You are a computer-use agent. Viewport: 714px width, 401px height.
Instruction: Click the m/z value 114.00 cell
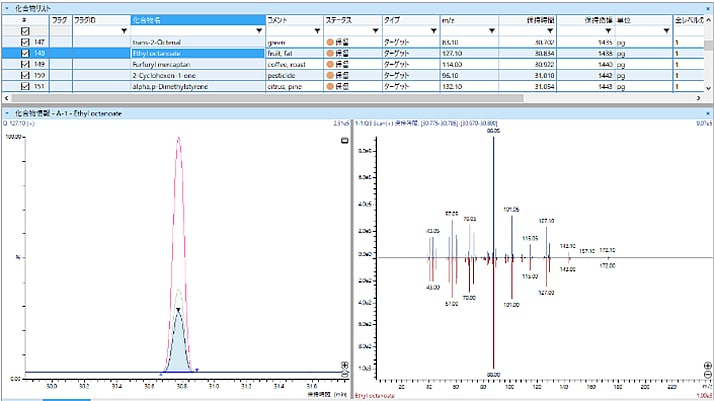coord(469,64)
